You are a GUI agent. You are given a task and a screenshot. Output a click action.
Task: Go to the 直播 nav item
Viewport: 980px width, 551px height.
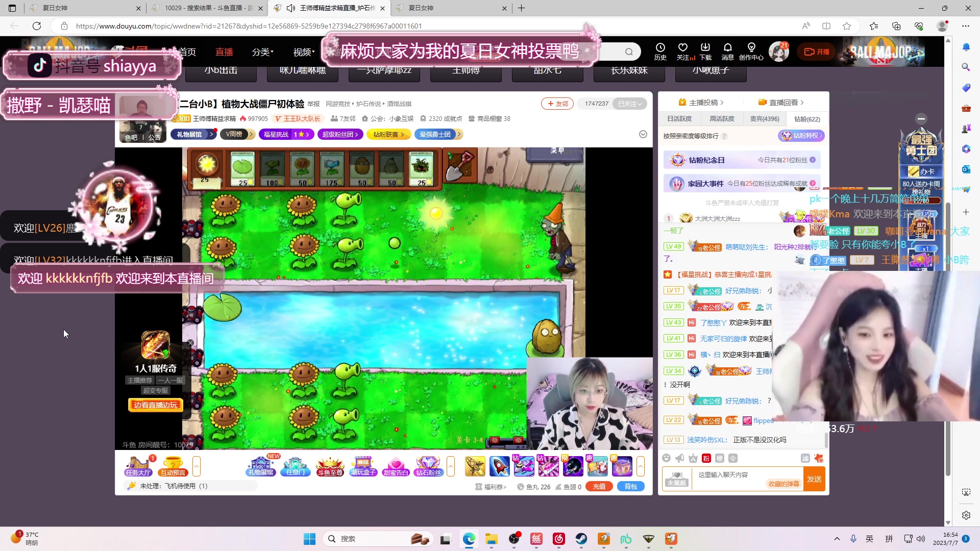[224, 52]
